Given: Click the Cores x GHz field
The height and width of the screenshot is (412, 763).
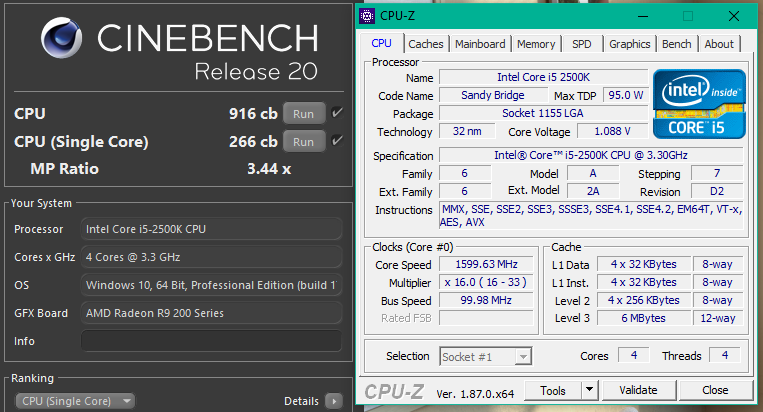Looking at the screenshot, I should [x=211, y=257].
